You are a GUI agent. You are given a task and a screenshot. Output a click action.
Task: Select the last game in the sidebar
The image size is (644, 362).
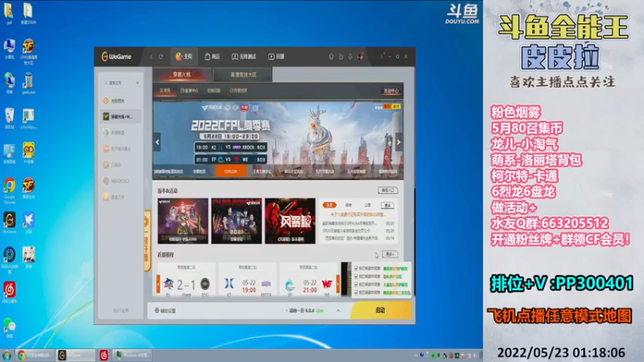coord(120,197)
